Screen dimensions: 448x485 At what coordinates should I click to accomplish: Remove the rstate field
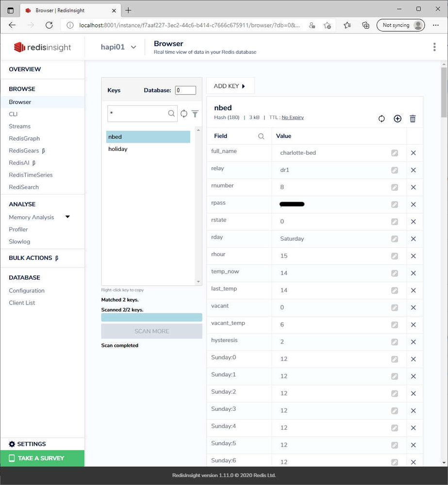[414, 222]
